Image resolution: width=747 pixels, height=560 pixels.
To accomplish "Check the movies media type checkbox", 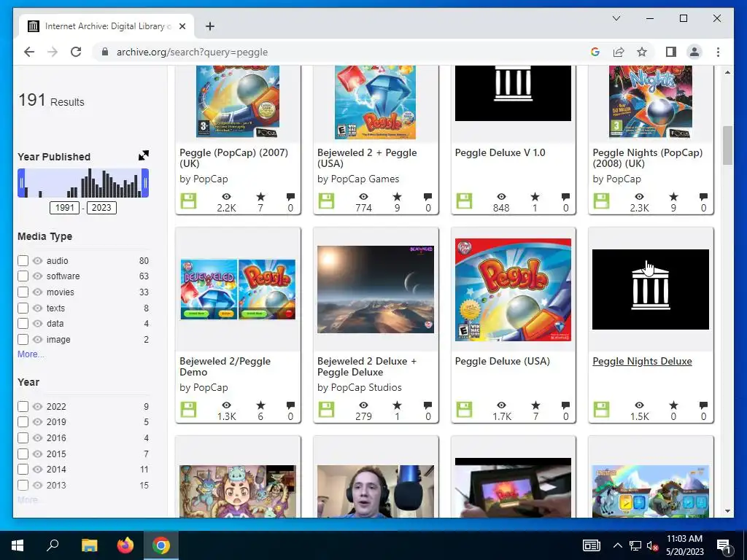I will click(23, 292).
